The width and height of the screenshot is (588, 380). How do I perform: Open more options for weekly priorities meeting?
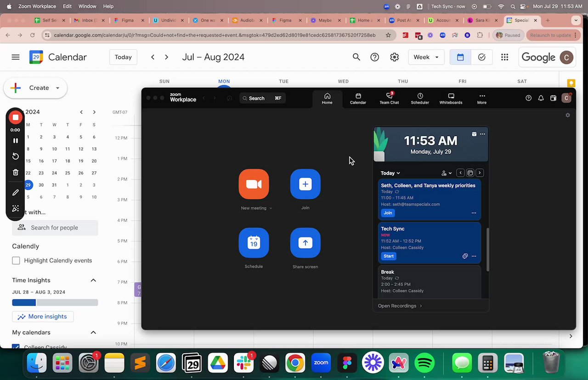(474, 213)
